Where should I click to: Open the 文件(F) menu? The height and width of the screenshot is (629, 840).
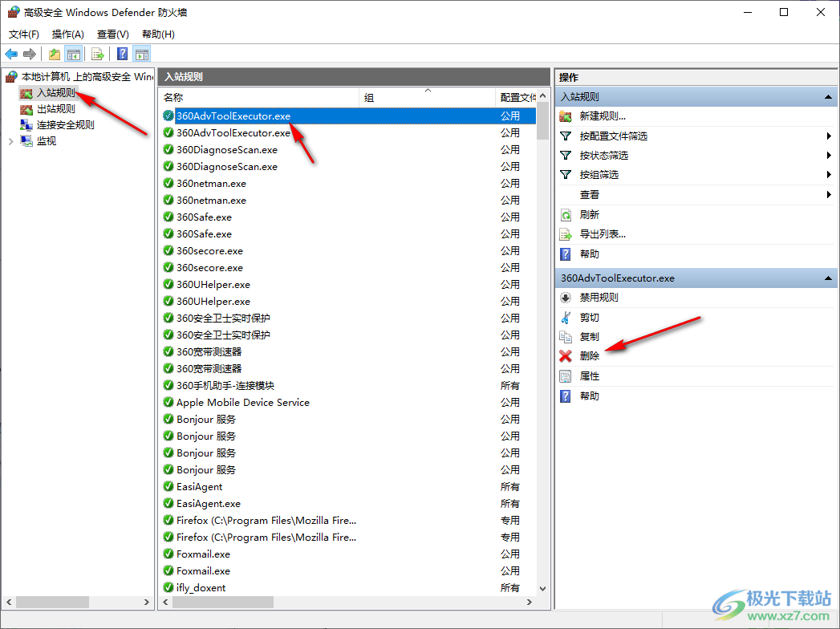(23, 34)
